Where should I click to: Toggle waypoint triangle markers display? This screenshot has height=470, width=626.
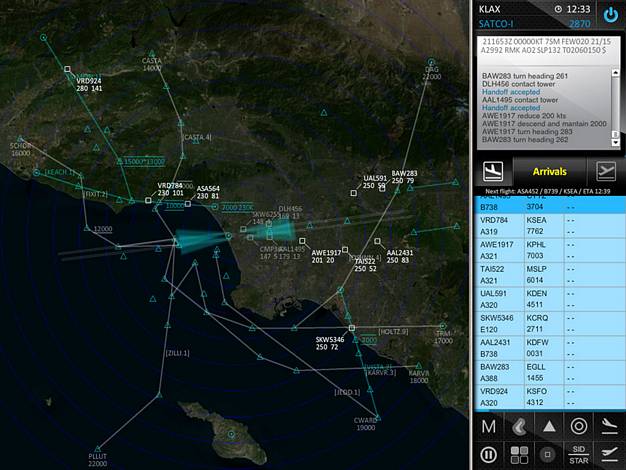(x=548, y=427)
